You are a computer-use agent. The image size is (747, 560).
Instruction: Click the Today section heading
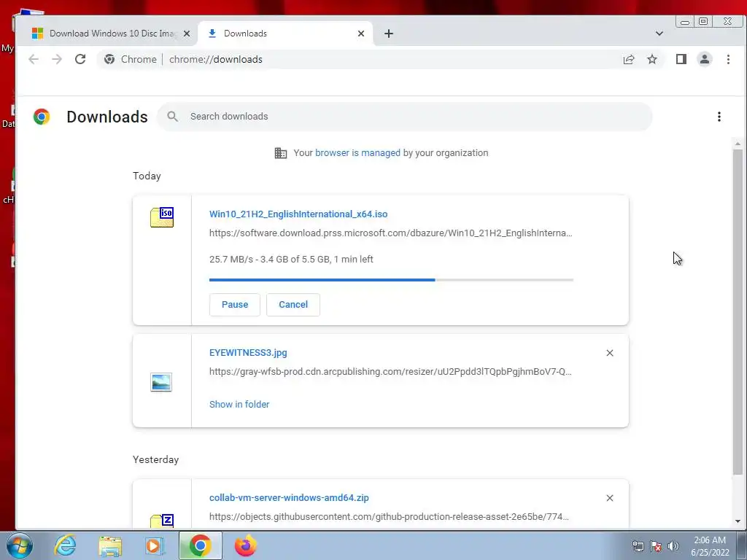pos(147,176)
